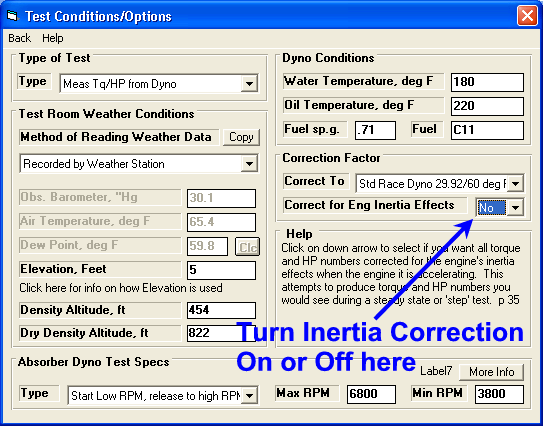Open Correct for Eng Inertia Effects dropdown
The height and width of the screenshot is (426, 543).
(515, 207)
